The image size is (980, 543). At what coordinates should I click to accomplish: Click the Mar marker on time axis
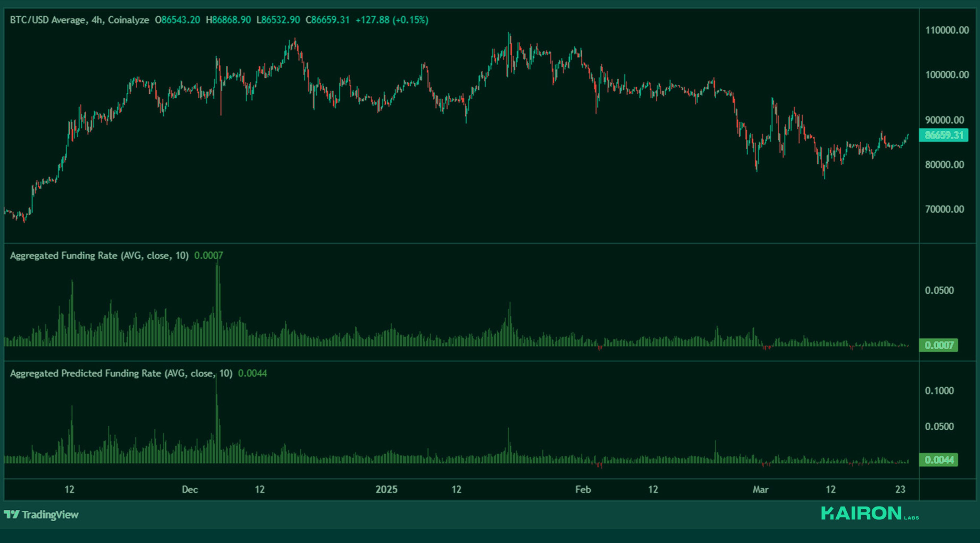[x=760, y=489]
